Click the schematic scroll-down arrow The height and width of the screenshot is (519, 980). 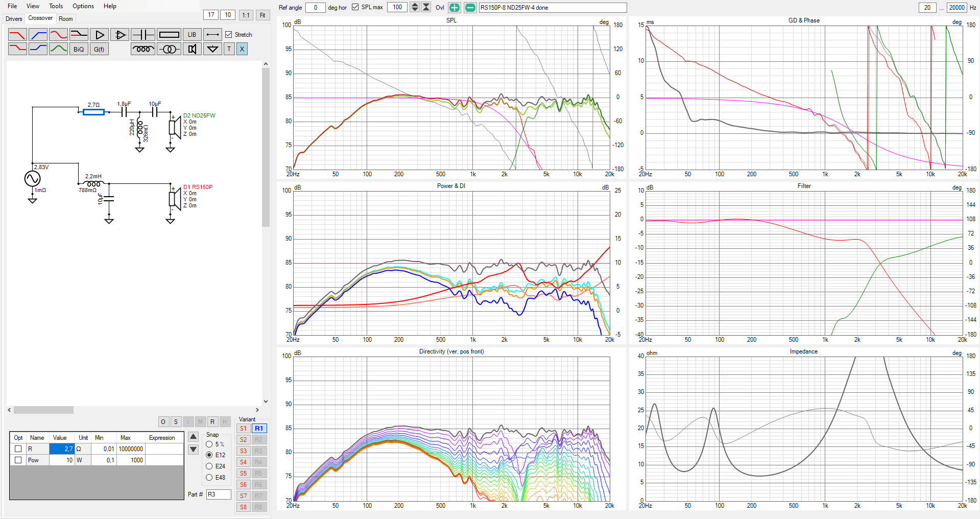pyautogui.click(x=266, y=402)
